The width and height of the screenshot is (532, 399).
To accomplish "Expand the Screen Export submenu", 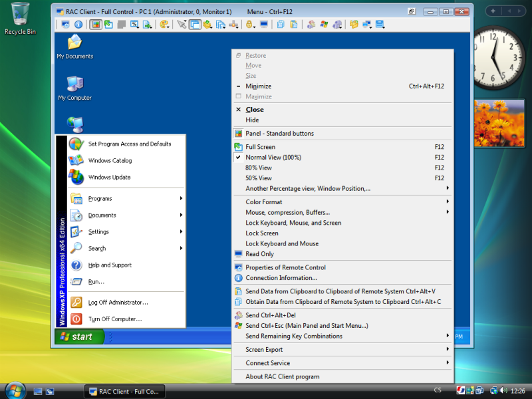I will pos(342,350).
